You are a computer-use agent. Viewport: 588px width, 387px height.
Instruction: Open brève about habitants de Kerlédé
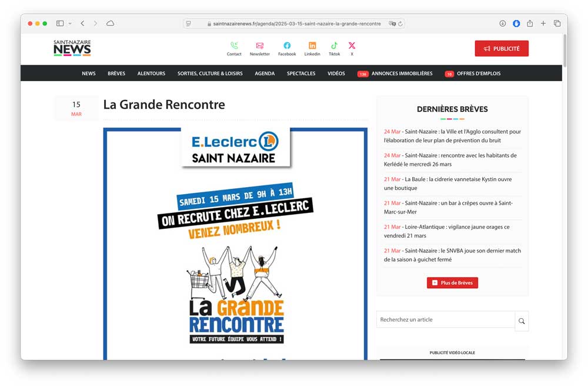point(450,160)
